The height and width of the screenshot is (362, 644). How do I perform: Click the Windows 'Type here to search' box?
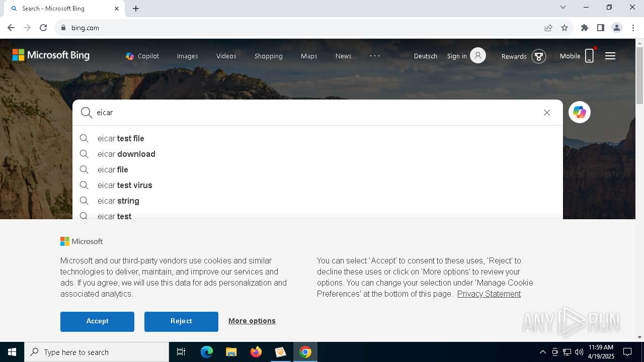[97, 352]
